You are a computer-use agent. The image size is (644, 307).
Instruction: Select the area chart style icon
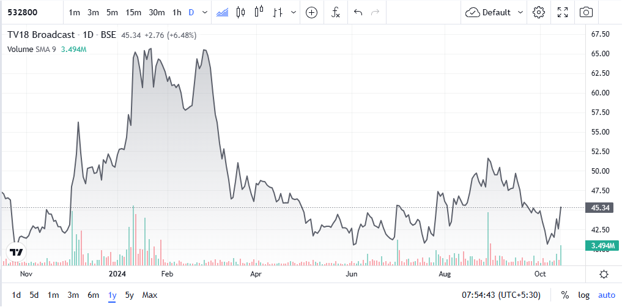(x=222, y=12)
